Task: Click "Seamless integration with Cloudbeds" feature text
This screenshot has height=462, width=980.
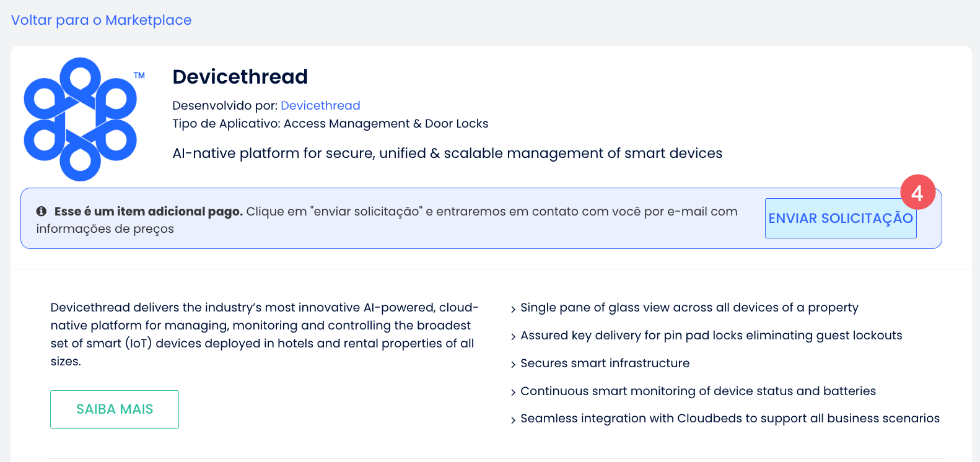Action: pos(730,418)
